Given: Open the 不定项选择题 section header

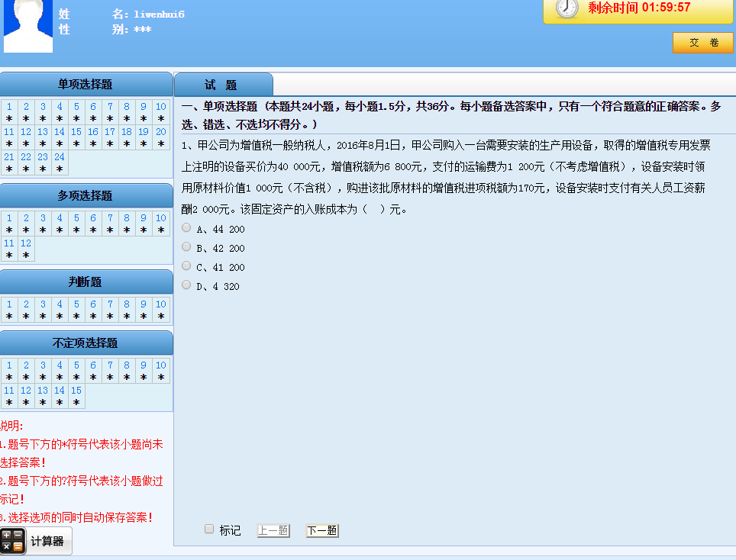Looking at the screenshot, I should click(x=86, y=343).
